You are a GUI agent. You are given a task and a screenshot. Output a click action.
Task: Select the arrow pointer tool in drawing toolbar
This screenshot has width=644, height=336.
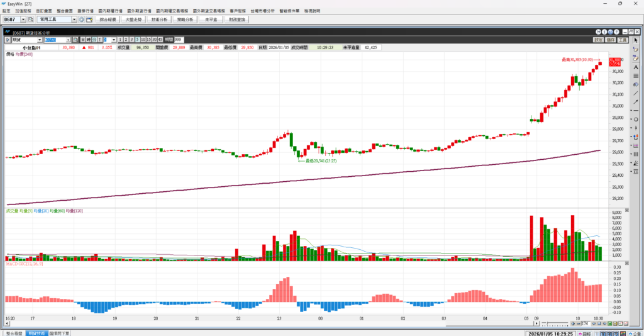pos(636,40)
